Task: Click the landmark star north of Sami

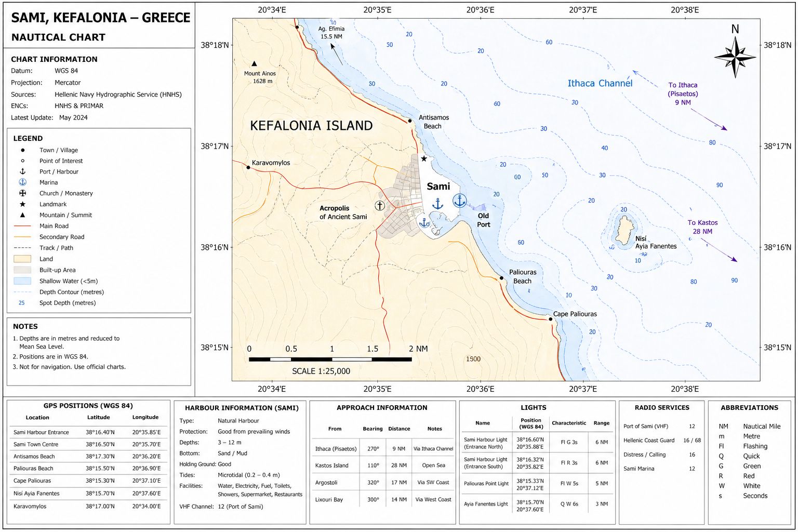Action: 424,158
